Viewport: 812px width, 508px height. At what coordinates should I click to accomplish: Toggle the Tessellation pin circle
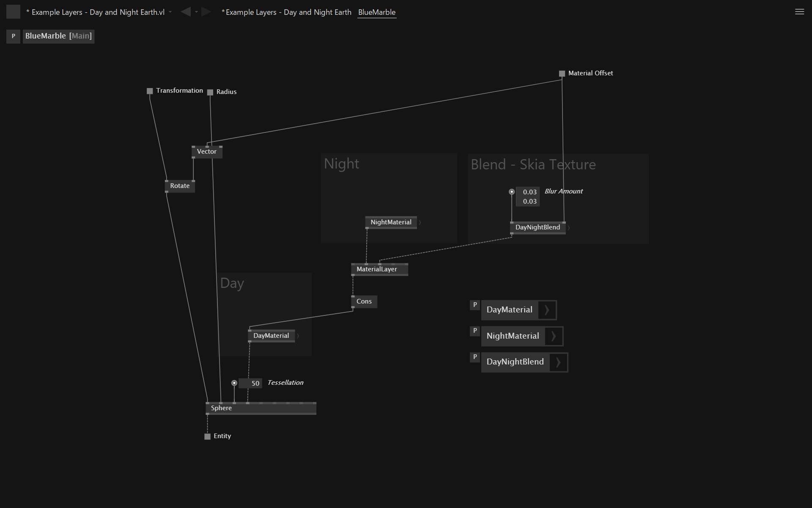point(234,383)
